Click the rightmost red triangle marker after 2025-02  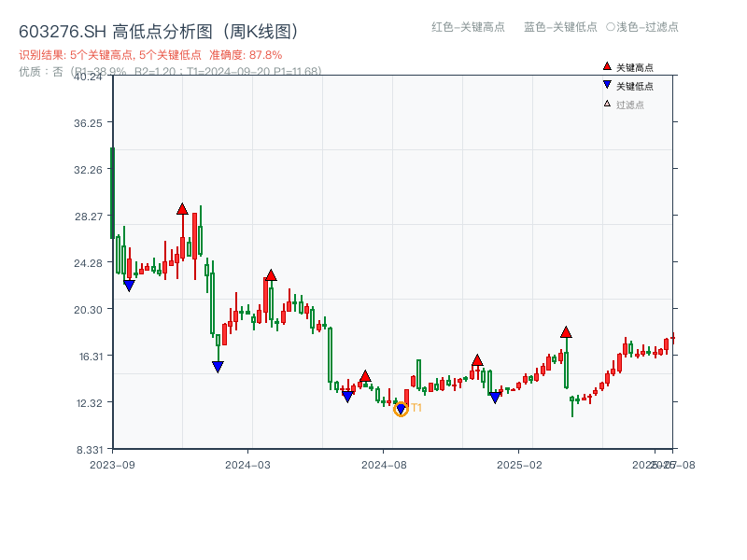point(567,331)
